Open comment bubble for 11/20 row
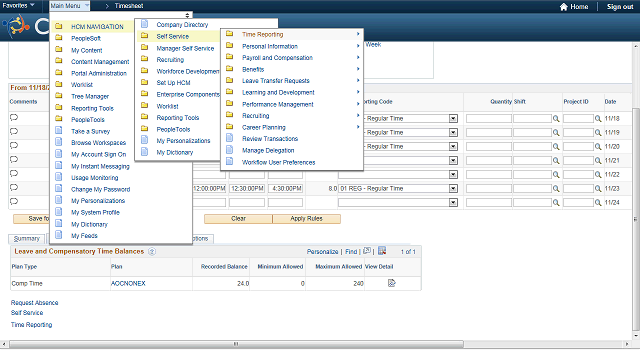Screen dimensions: 640x360 click(x=14, y=145)
